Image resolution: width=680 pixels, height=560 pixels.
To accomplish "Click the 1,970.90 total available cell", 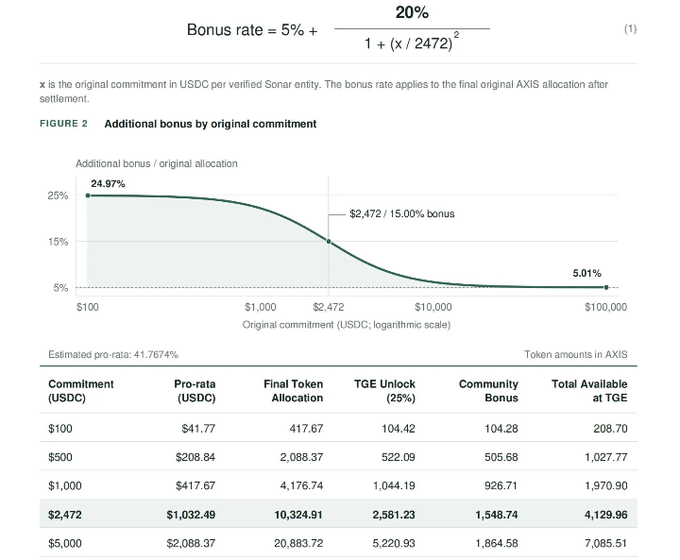I will coord(606,486).
